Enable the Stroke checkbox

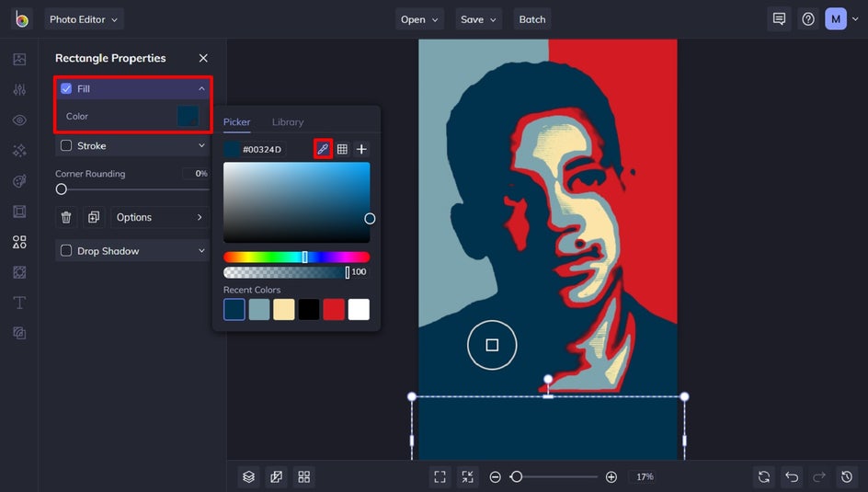66,145
